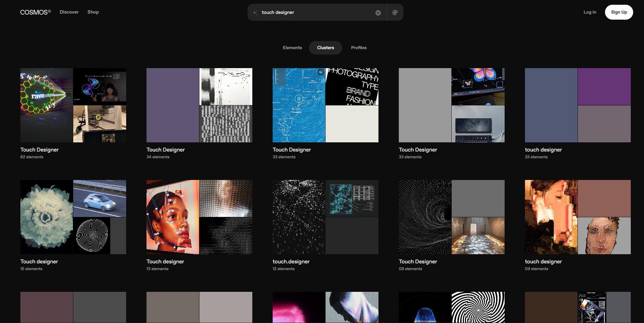The width and height of the screenshot is (644, 323).
Task: Open the white flower cluster thumbnail
Action: click(x=46, y=217)
